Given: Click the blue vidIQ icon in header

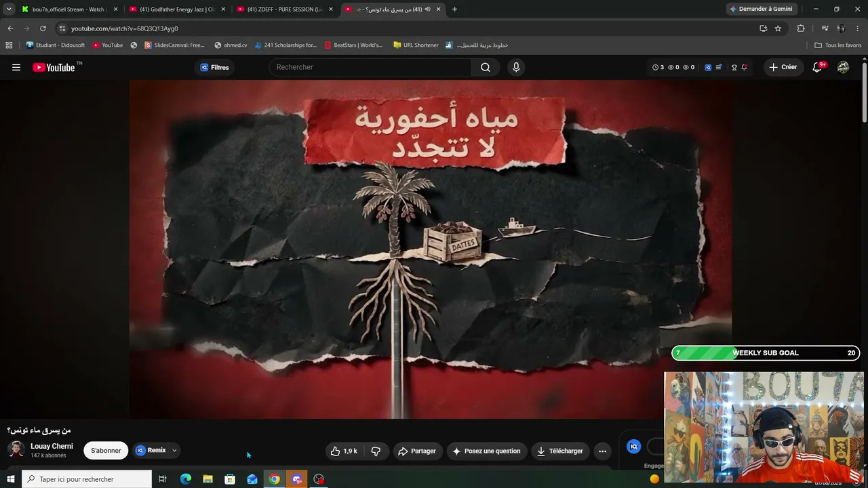Looking at the screenshot, I should pos(708,67).
